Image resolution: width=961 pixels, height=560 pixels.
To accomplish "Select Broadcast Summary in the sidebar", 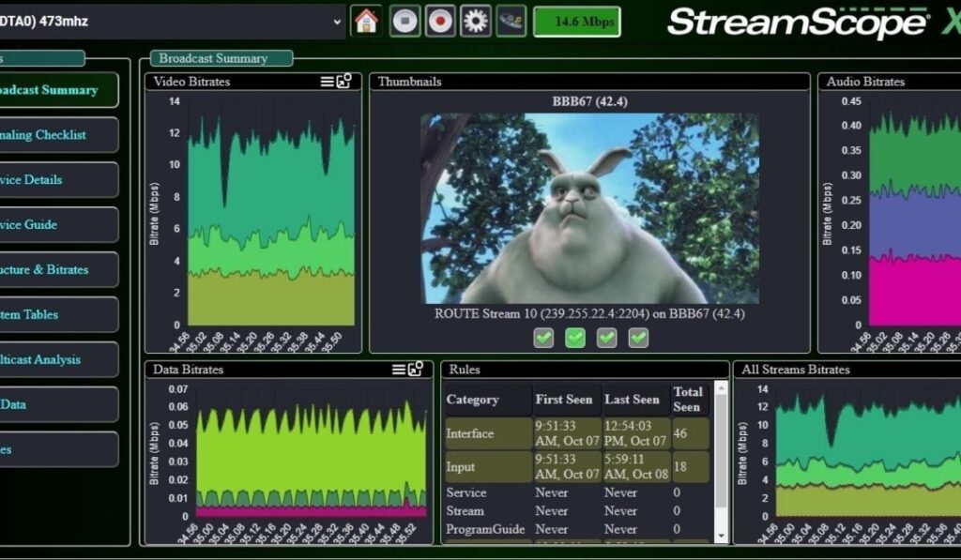I will 58,90.
